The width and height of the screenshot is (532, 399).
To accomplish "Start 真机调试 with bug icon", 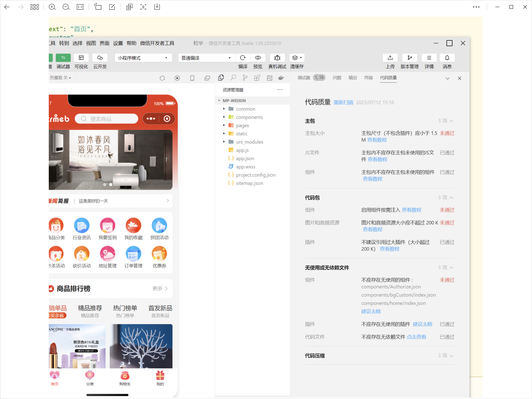I will tap(277, 58).
